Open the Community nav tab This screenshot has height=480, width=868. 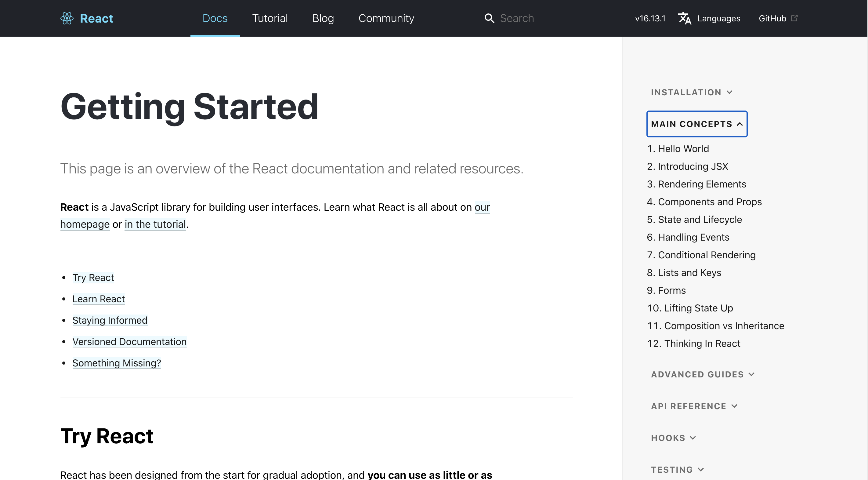(x=386, y=18)
